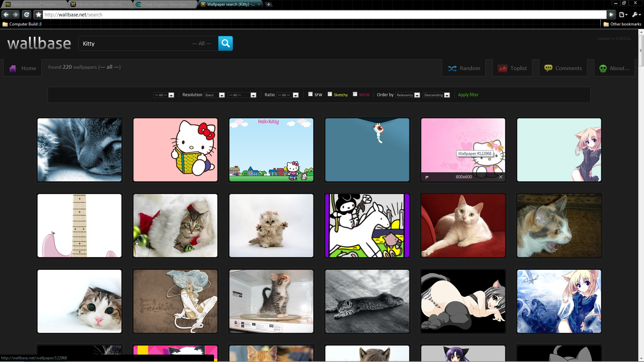Open the Toplist tab
The width and height of the screenshot is (644, 362).
click(x=512, y=68)
